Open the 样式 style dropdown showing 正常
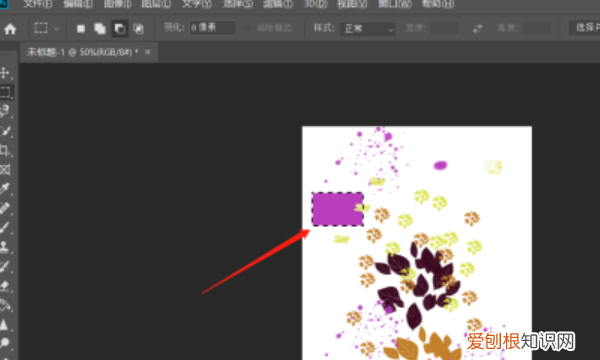Screen dimensions: 600x360 click(368, 29)
